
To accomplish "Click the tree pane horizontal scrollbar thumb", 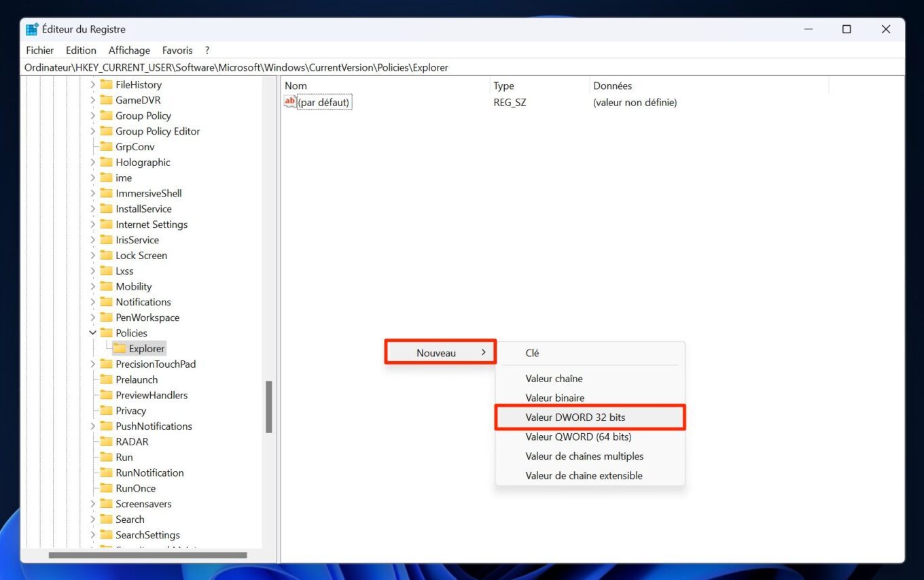I will [x=148, y=556].
